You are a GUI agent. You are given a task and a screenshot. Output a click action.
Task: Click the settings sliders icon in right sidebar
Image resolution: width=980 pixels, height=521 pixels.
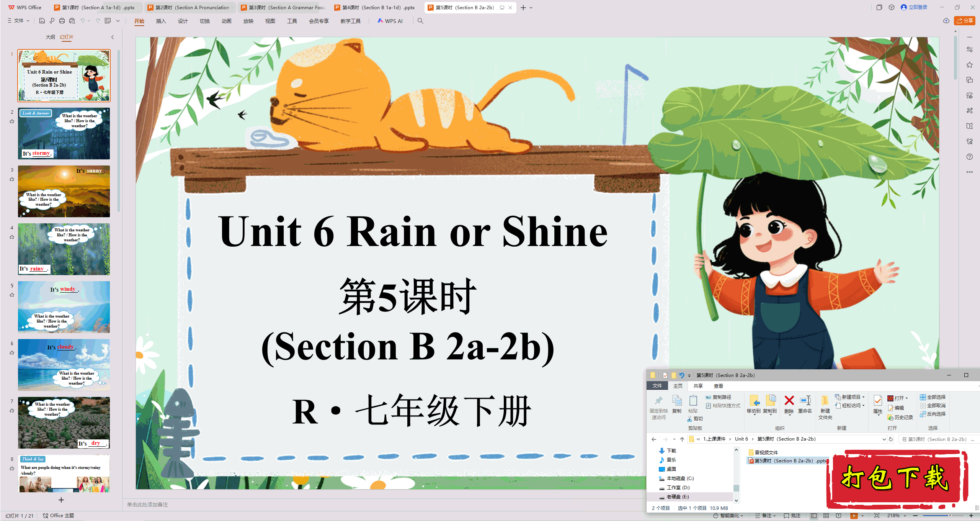970,49
